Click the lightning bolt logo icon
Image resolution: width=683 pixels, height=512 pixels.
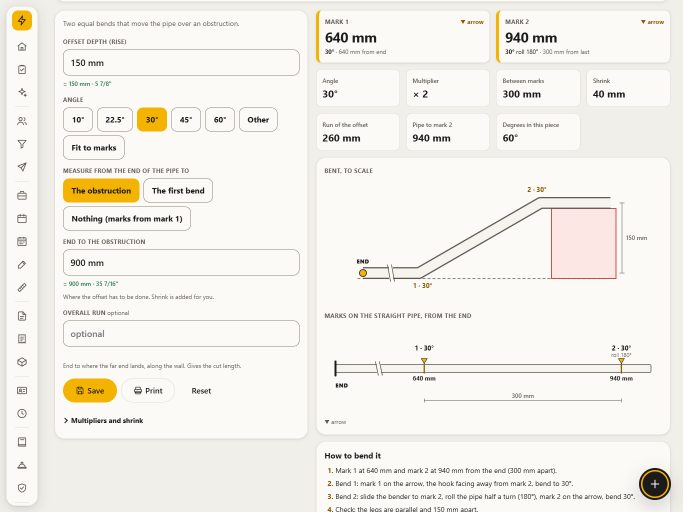[x=22, y=20]
